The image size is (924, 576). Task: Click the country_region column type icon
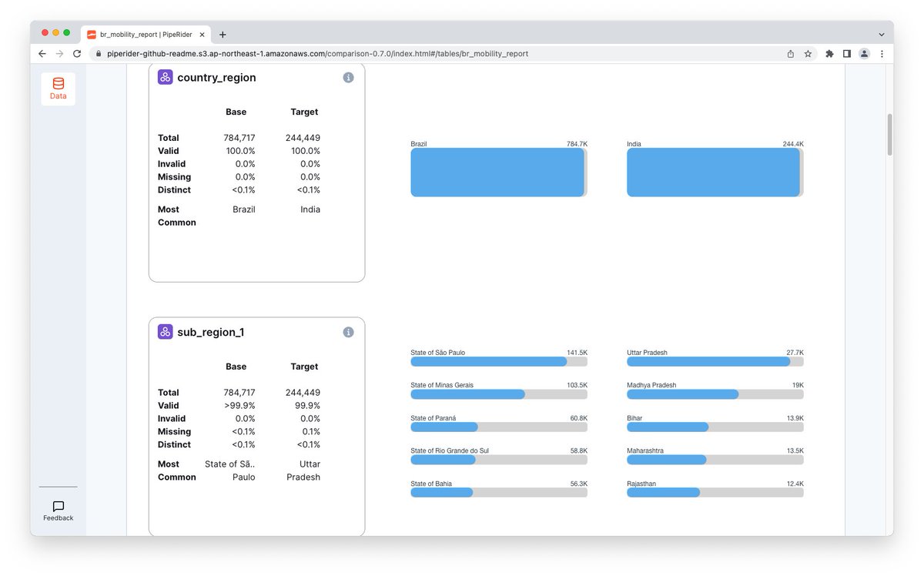[166, 77]
